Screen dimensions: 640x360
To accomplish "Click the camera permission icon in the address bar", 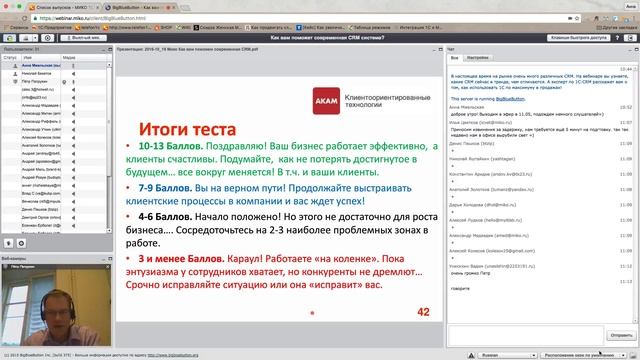I will click(570, 18).
